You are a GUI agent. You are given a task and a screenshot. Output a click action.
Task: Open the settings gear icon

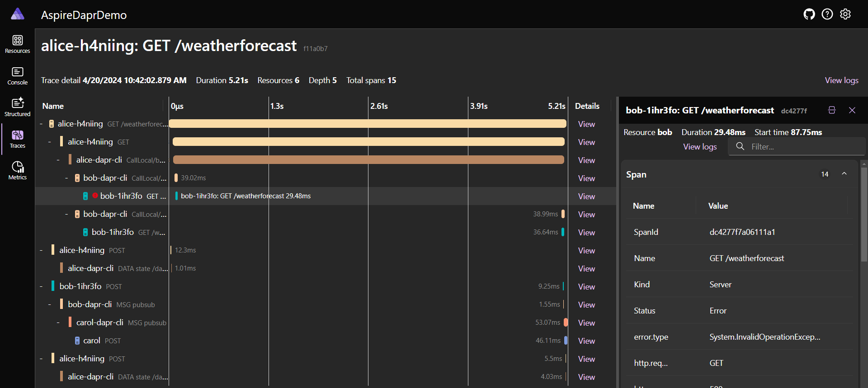point(845,14)
